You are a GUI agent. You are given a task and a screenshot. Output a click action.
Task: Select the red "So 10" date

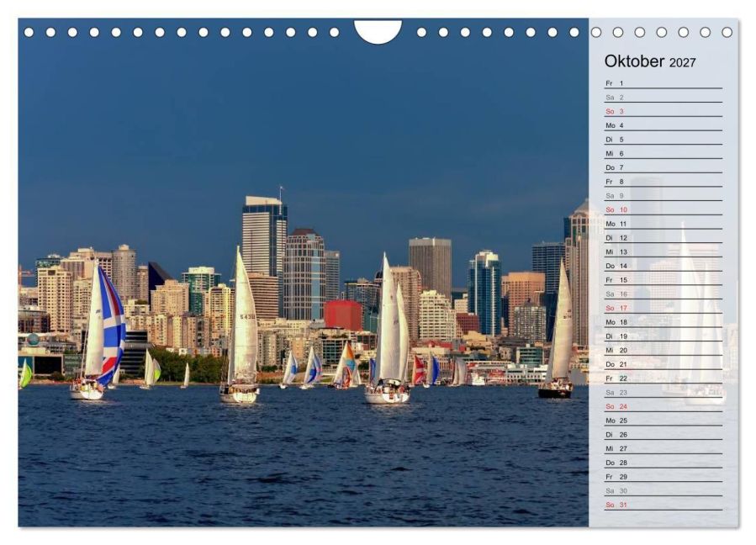point(663,209)
